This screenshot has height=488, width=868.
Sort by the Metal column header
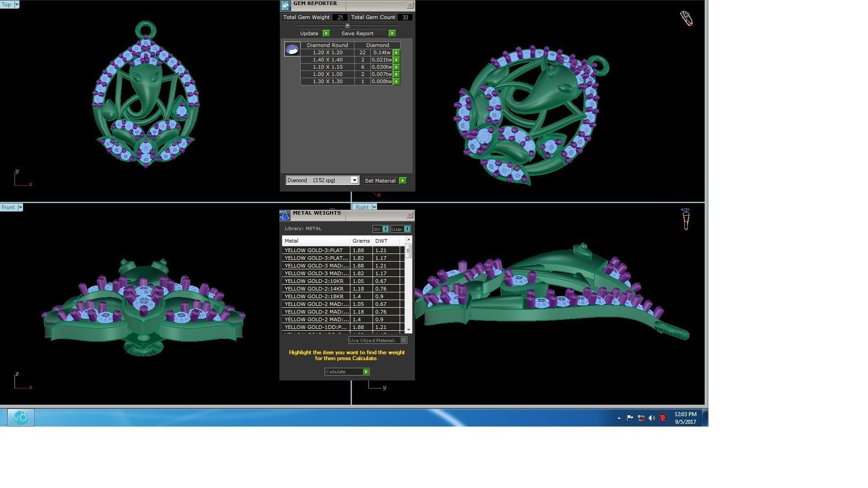[316, 241]
